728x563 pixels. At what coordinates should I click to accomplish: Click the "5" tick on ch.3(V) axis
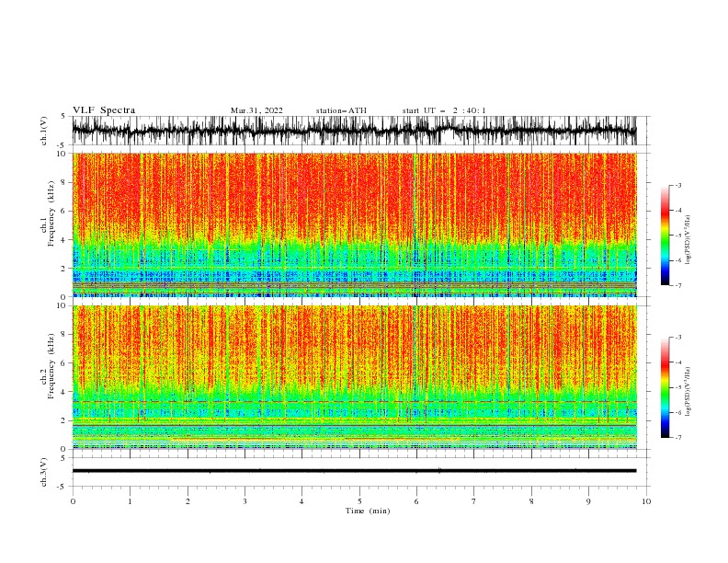click(65, 458)
